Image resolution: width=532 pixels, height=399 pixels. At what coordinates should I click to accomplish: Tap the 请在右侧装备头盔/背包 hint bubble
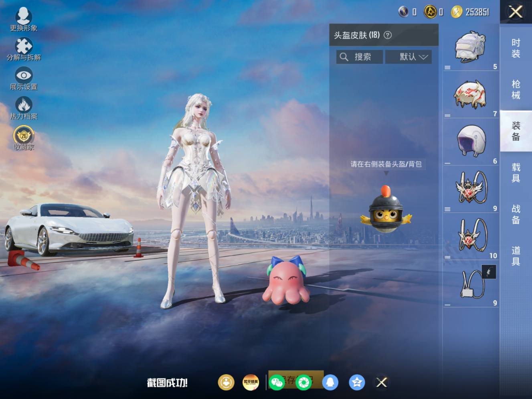tap(386, 164)
